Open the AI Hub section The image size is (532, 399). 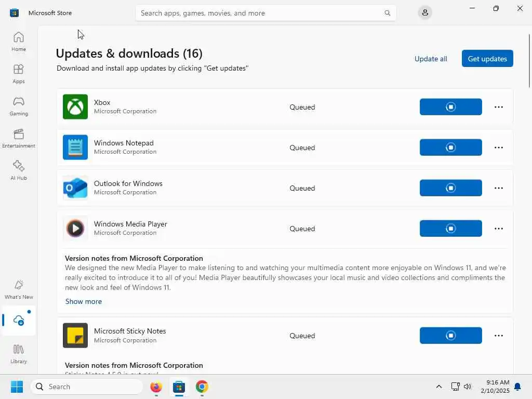19,170
